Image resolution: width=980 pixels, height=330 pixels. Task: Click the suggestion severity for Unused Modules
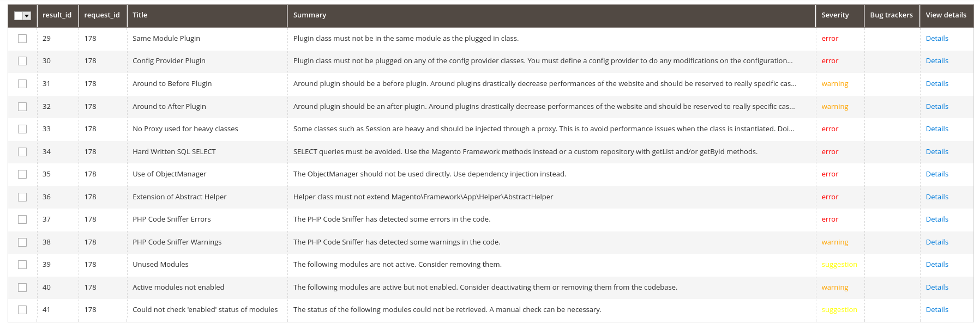coord(839,265)
